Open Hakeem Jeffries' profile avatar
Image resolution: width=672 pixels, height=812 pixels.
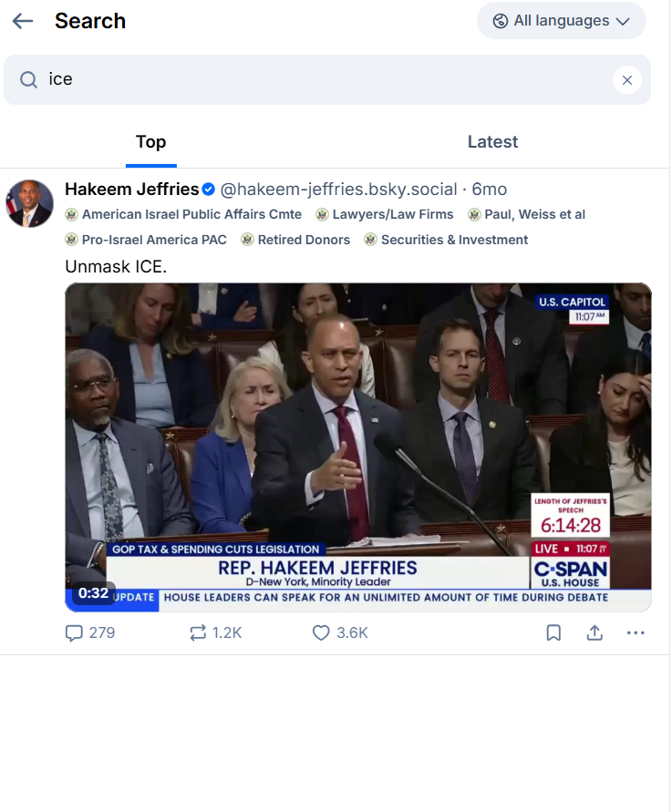30,203
